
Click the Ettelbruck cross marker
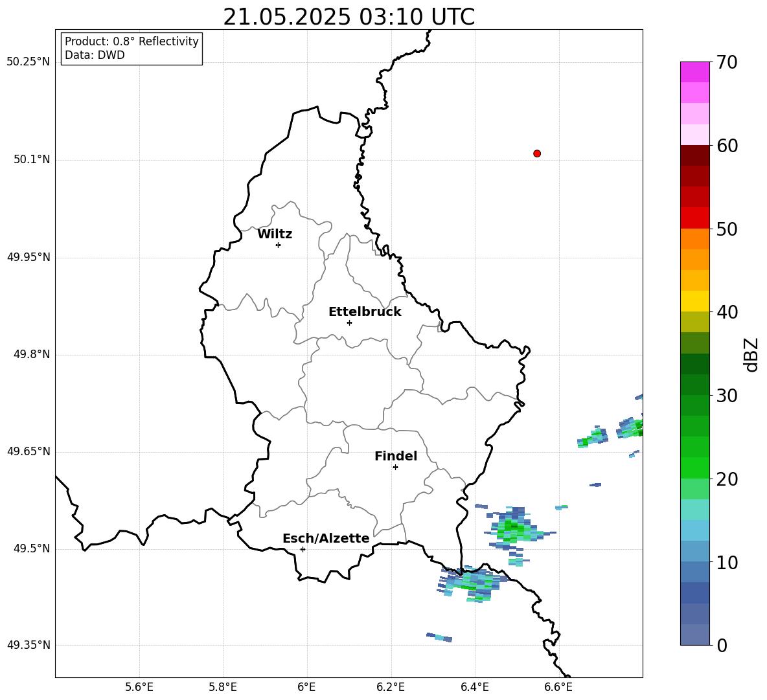click(x=349, y=322)
